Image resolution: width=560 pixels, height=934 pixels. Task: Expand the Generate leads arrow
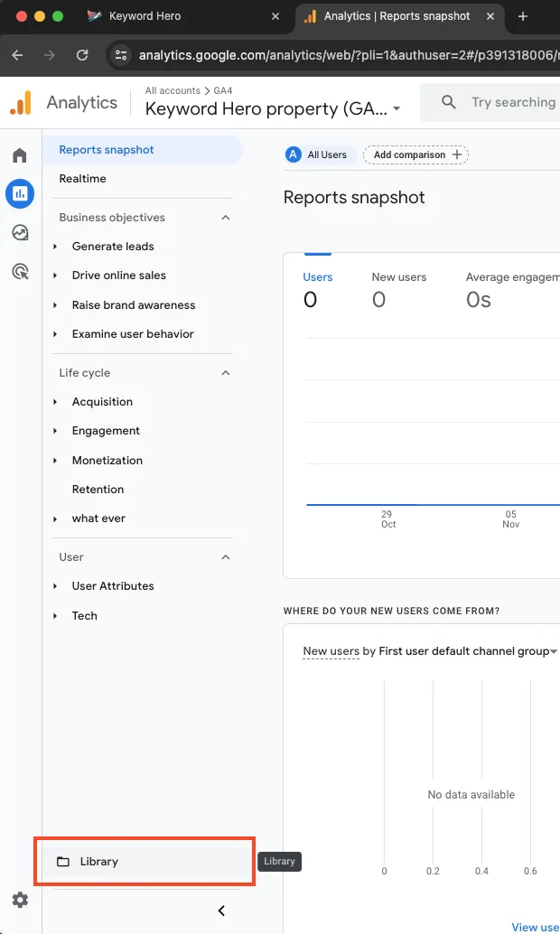pos(55,247)
